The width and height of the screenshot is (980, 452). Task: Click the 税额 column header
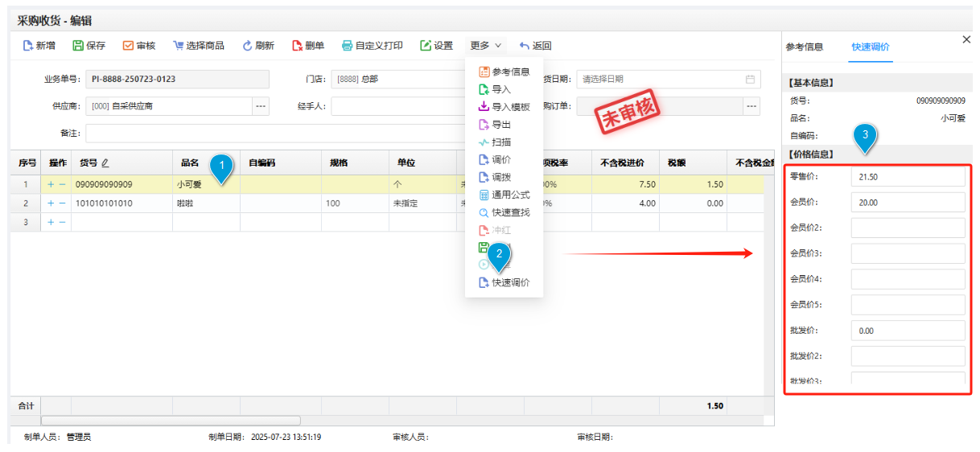pos(694,162)
